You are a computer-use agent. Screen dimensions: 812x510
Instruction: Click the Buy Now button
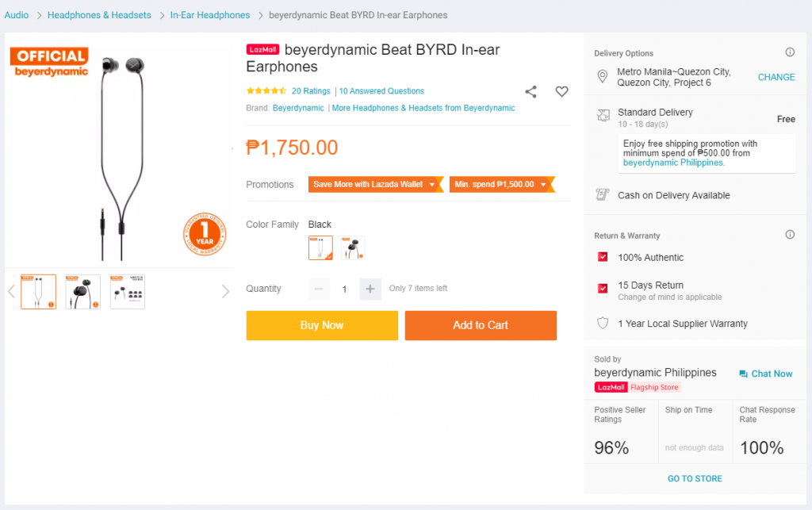click(x=322, y=325)
